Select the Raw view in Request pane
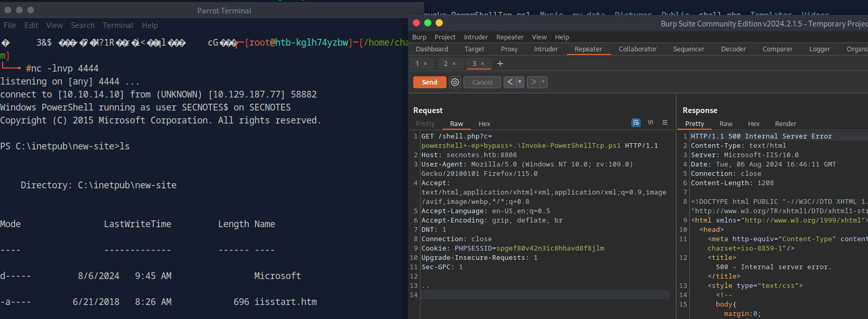Image resolution: width=868 pixels, height=319 pixels. [456, 123]
